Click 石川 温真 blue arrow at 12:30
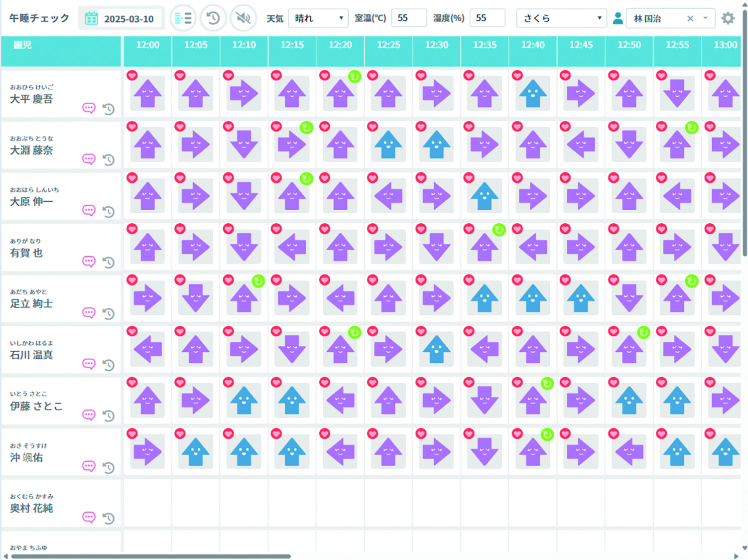748x560 pixels. (x=436, y=349)
